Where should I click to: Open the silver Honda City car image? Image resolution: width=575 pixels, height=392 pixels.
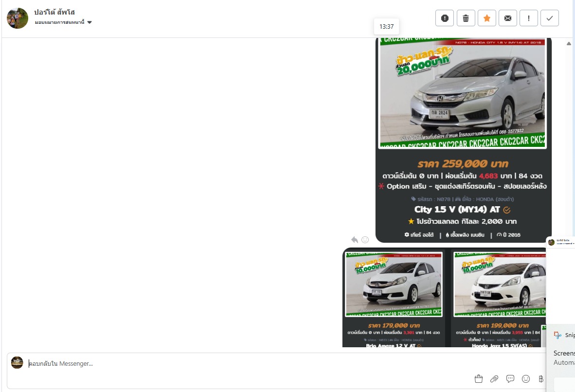[x=463, y=93]
